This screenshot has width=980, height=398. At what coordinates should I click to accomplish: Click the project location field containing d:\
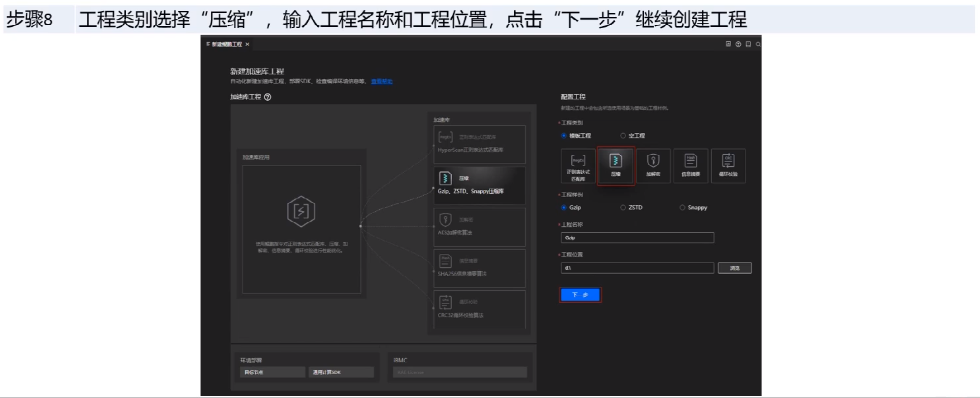tap(638, 268)
